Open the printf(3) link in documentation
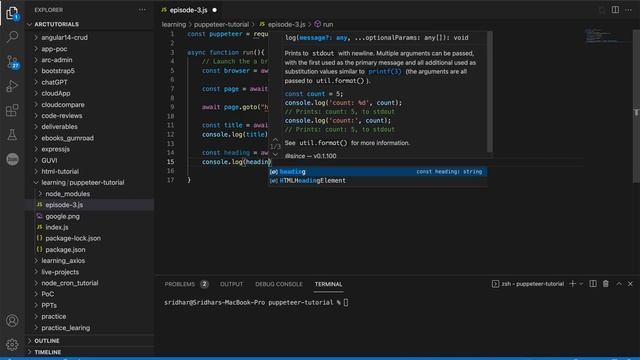The width and height of the screenshot is (640, 360). [x=385, y=72]
